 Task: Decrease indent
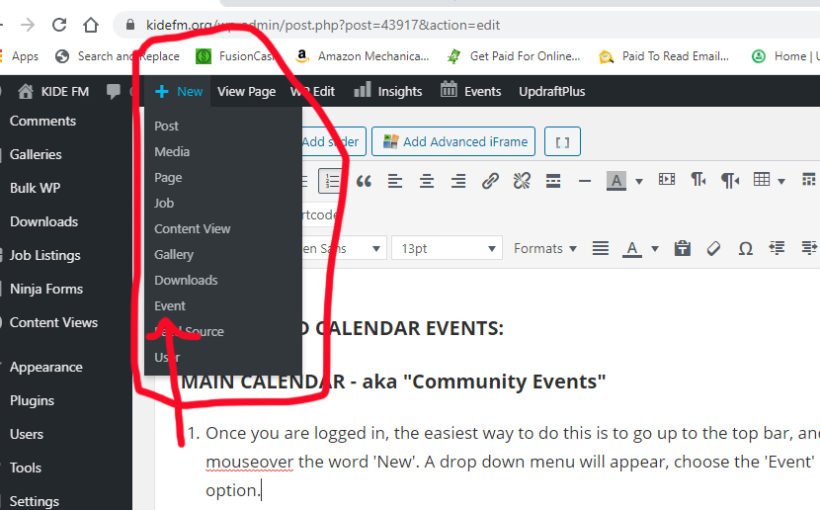(777, 248)
